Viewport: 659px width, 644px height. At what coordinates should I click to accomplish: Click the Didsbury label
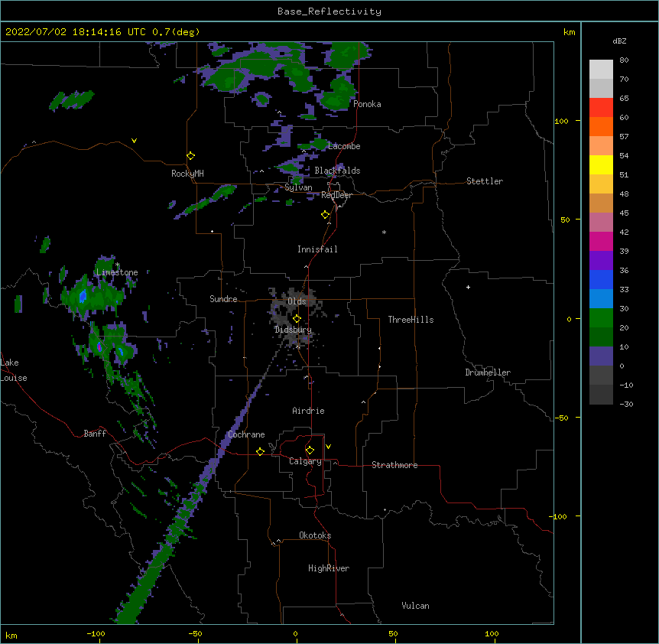coord(293,330)
